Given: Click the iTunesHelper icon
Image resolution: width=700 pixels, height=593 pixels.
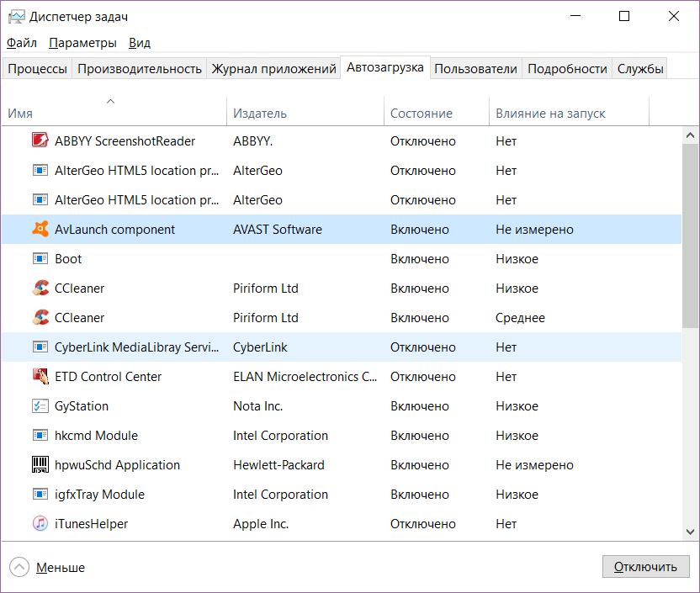Looking at the screenshot, I should pyautogui.click(x=40, y=523).
